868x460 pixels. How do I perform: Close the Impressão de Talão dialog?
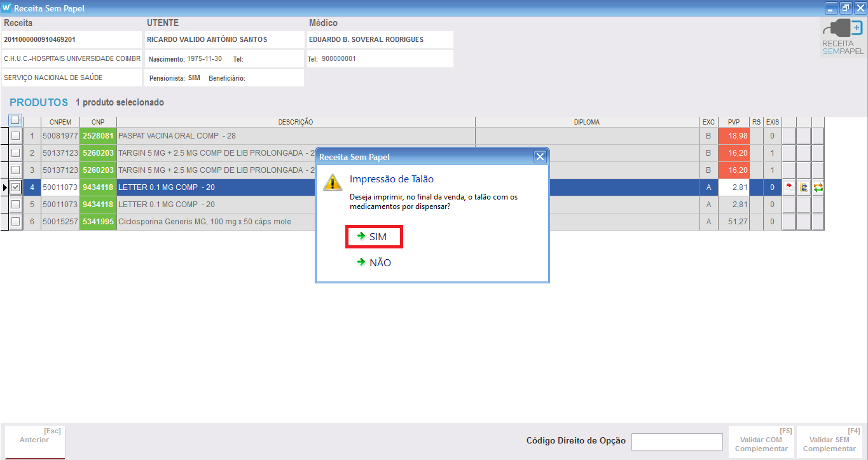point(540,156)
